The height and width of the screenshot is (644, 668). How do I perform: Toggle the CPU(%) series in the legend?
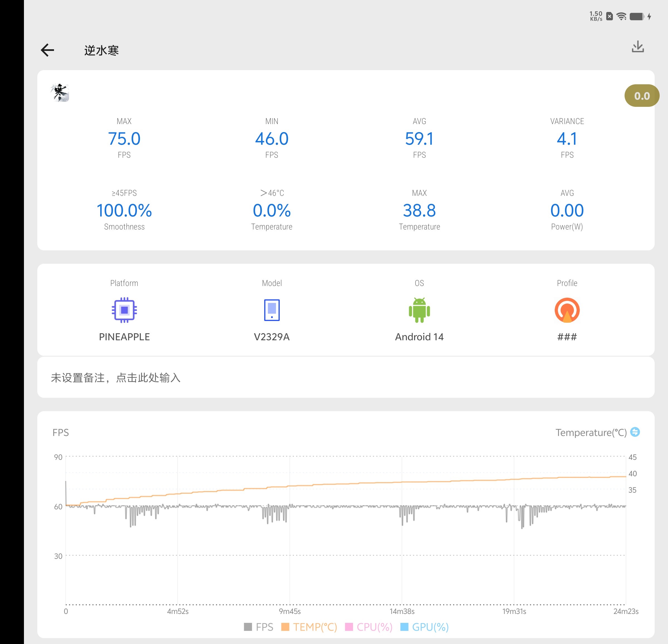pos(369,627)
